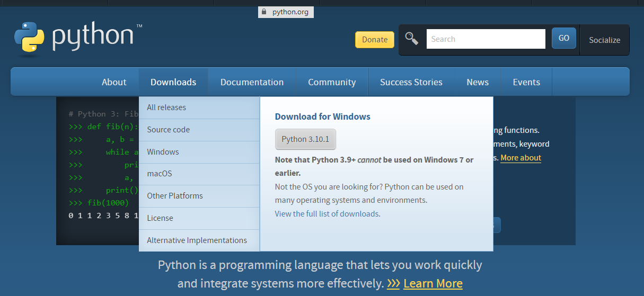
Task: Click the yellow arrows before Learn More
Action: (393, 284)
